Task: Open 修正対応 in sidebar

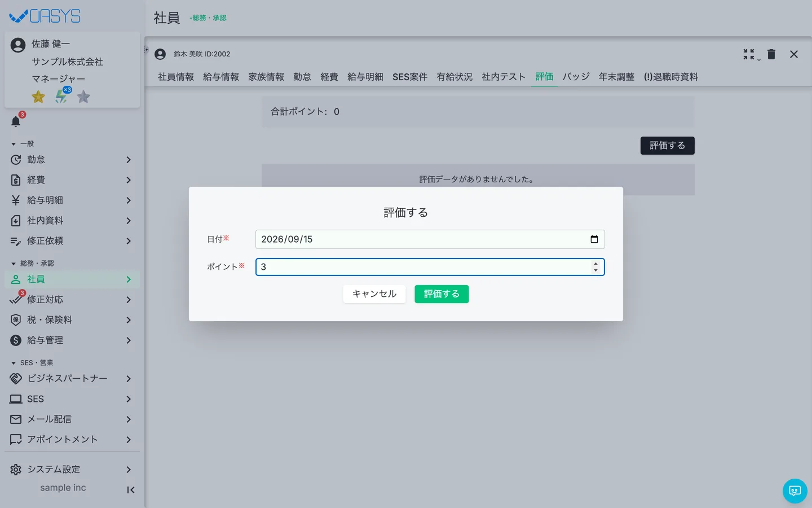Action: [72, 300]
